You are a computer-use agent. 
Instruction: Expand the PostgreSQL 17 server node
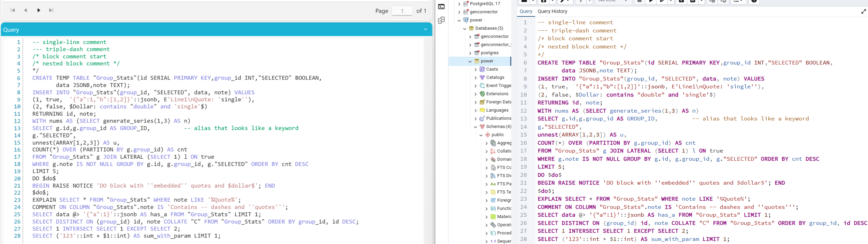(459, 4)
